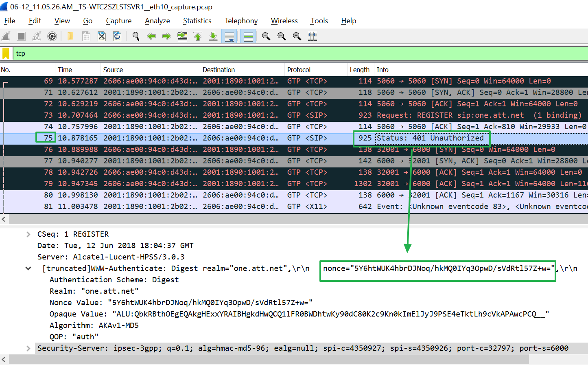Click the packet list scroll left arrow

[4, 219]
